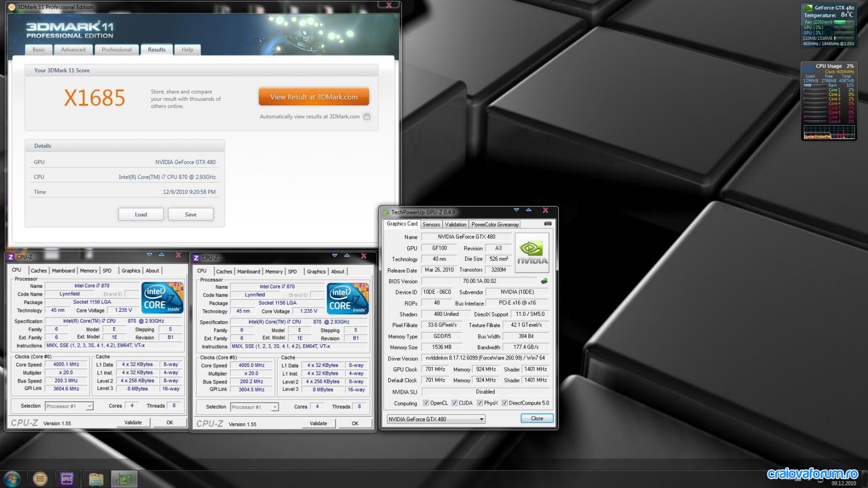Click the Load button in 3DMark
Viewport: 868px width, 488px height.
[x=141, y=214]
